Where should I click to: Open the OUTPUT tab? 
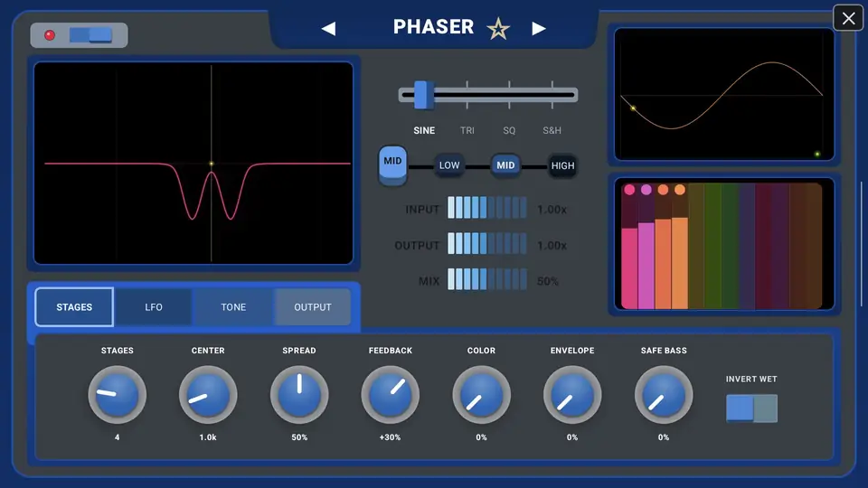pyautogui.click(x=313, y=307)
